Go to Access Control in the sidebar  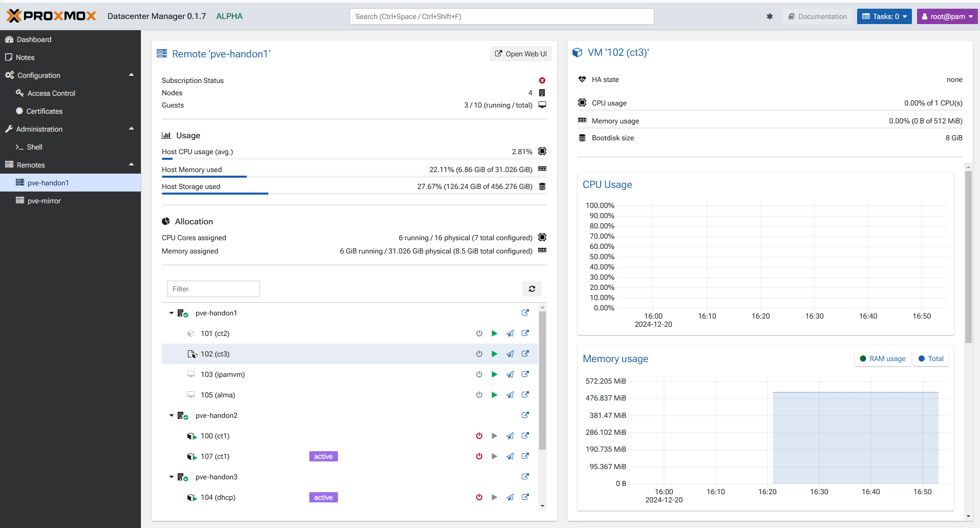point(51,93)
